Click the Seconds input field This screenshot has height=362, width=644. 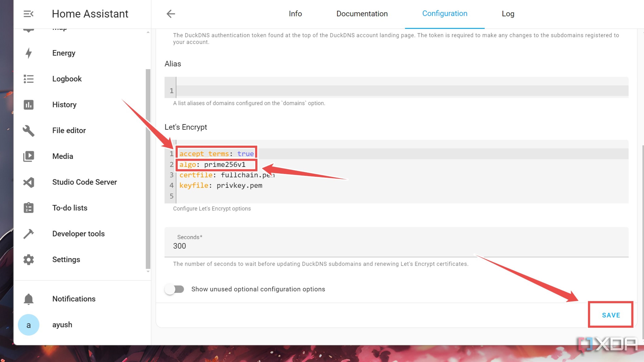396,246
